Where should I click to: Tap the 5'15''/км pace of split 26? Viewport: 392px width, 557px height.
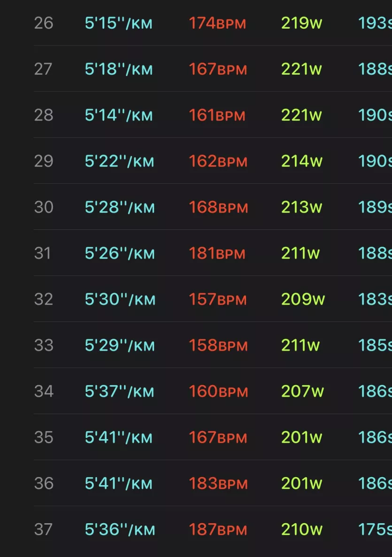[118, 24]
